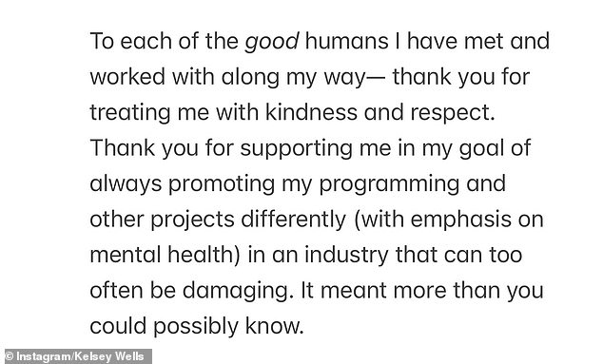Click the word "programming"

pos(389,184)
